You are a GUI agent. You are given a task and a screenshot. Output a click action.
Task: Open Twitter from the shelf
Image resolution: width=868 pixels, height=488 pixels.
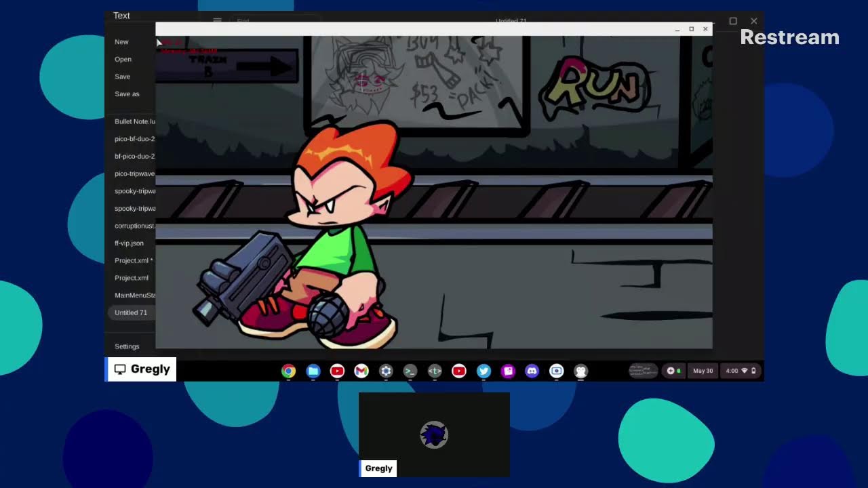pos(484,371)
